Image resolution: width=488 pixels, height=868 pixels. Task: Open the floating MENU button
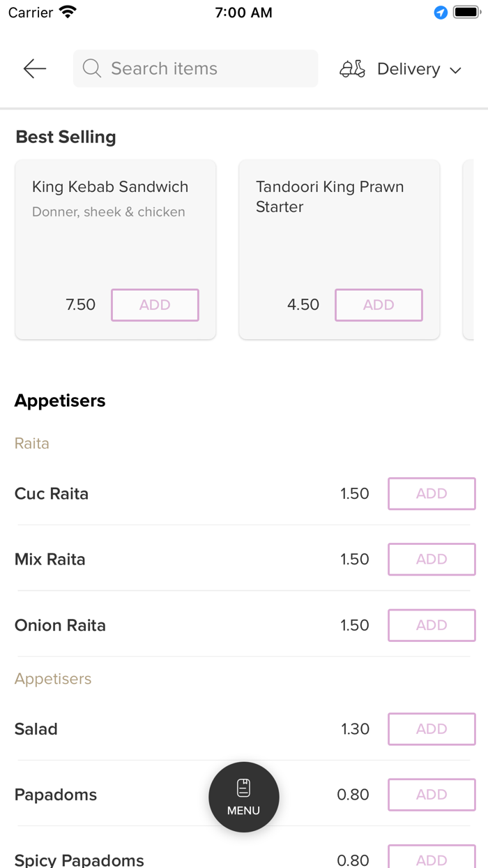pyautogui.click(x=244, y=797)
